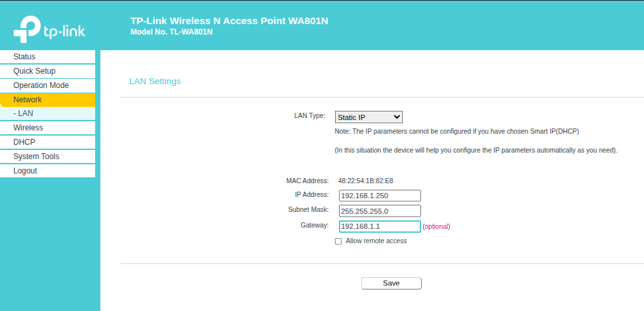The height and width of the screenshot is (311, 644).
Task: Open Quick Setup in the sidebar
Action: [48, 71]
